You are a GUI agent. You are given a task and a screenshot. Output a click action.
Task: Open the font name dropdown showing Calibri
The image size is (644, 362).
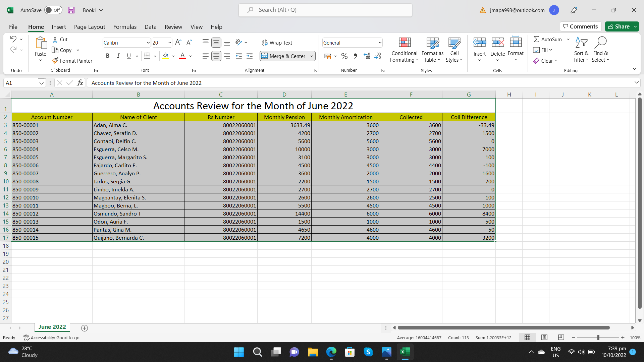click(148, 43)
